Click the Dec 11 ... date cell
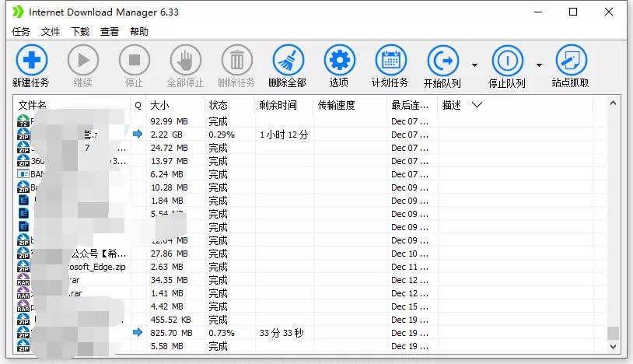Screen dimensions: 633x364 click(409, 267)
